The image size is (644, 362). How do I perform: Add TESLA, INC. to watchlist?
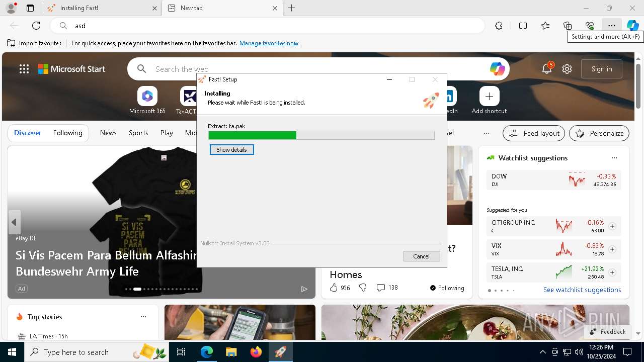pos(612,273)
